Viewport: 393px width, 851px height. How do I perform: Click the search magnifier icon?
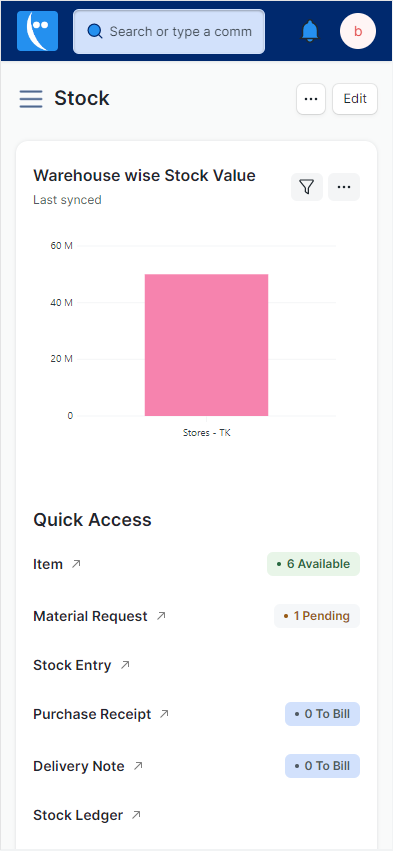95,31
